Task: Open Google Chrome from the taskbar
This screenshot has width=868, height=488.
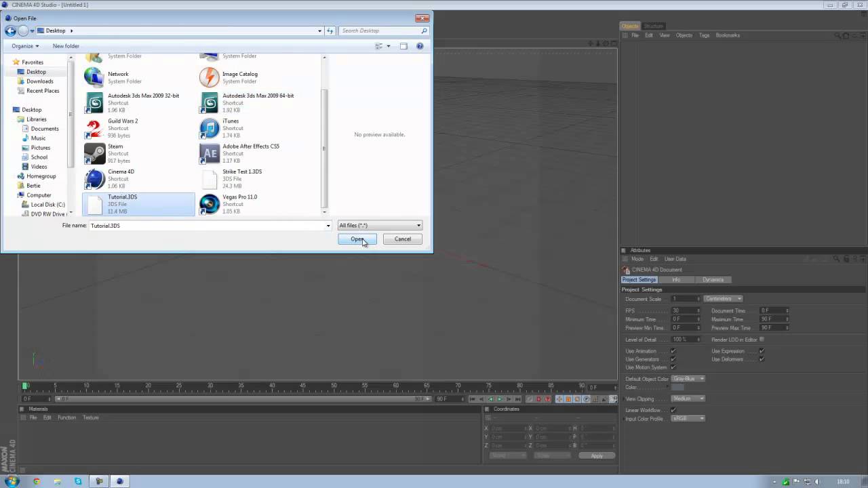Action: coord(37,481)
